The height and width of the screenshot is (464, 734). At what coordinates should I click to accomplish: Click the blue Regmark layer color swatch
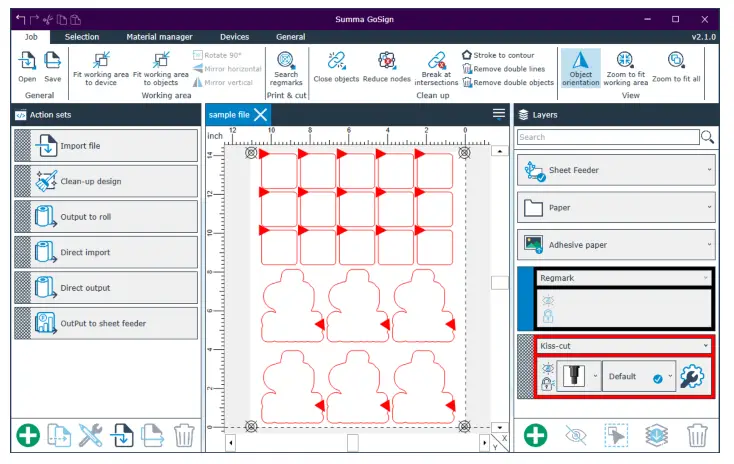pos(525,299)
